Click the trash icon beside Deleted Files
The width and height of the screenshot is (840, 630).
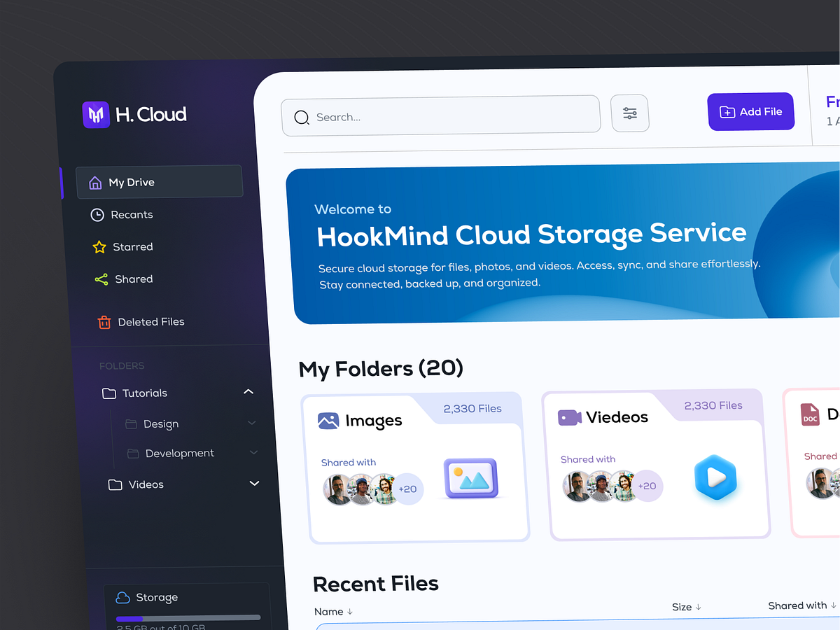coord(104,321)
